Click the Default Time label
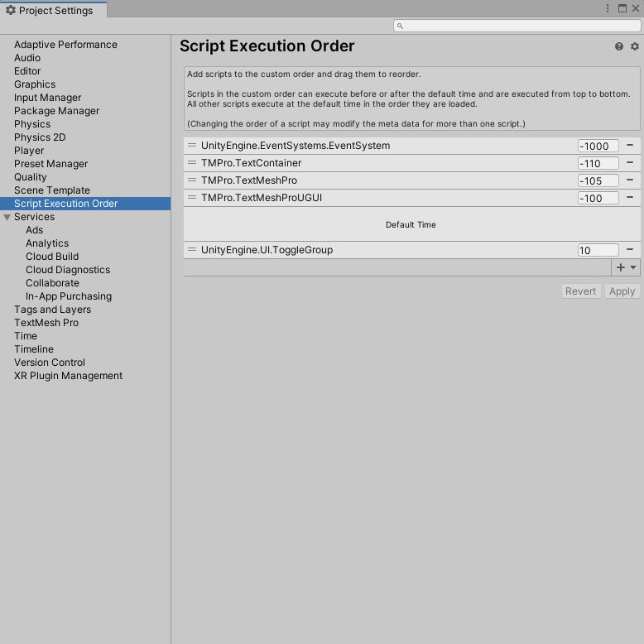 411,224
